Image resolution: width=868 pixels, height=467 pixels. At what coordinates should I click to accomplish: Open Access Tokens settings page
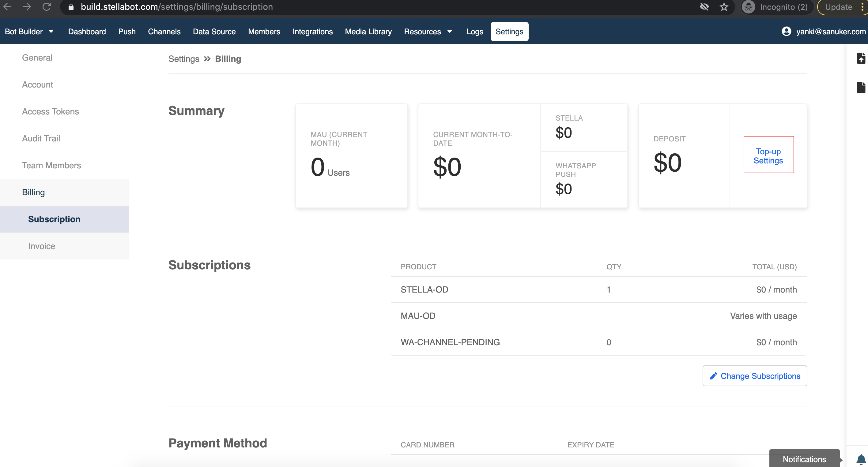(50, 111)
